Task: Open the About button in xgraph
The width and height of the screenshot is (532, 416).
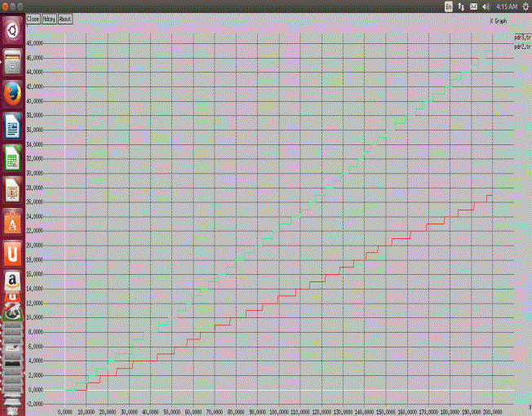Action: tap(65, 18)
